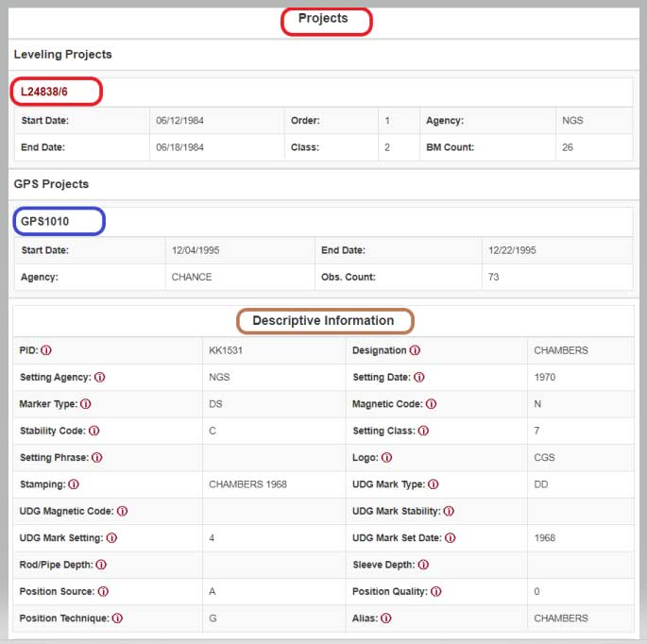This screenshot has width=647, height=644.
Task: Click the Projects section header
Action: click(x=323, y=19)
